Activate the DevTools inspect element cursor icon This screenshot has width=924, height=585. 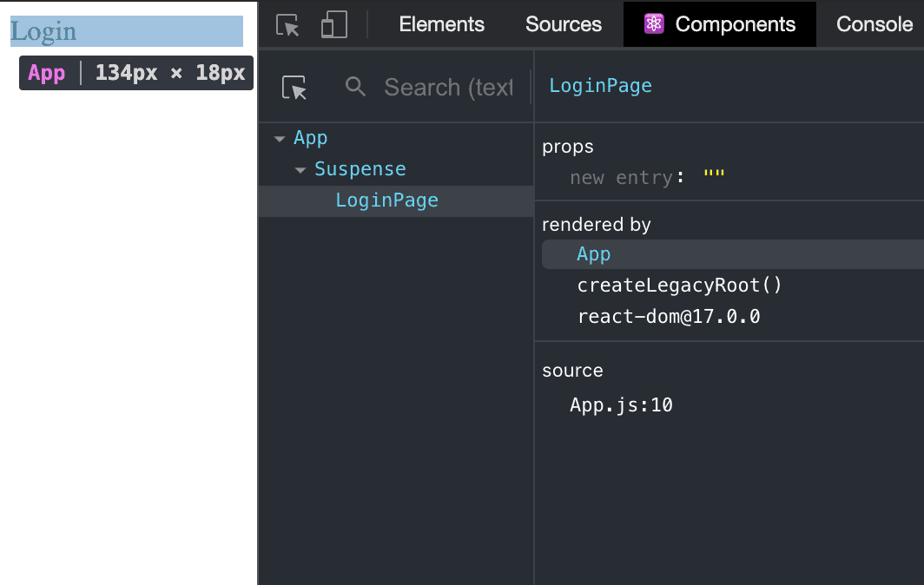tap(287, 25)
